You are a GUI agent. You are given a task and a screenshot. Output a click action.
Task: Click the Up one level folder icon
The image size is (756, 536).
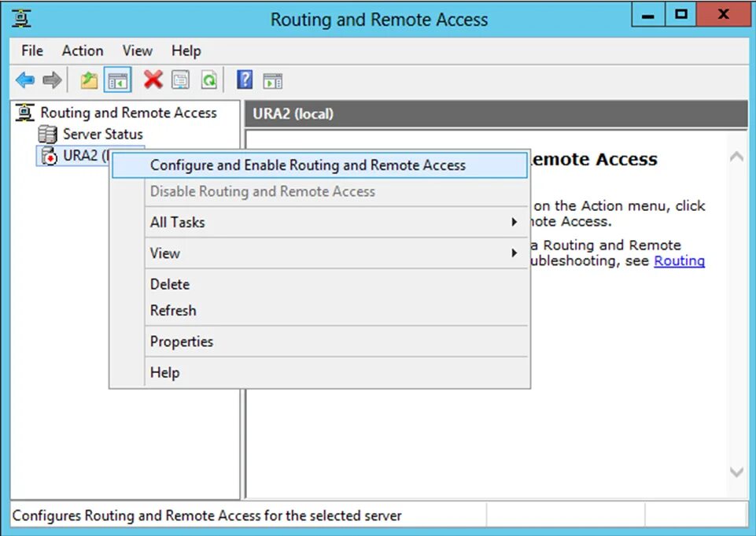pos(89,79)
